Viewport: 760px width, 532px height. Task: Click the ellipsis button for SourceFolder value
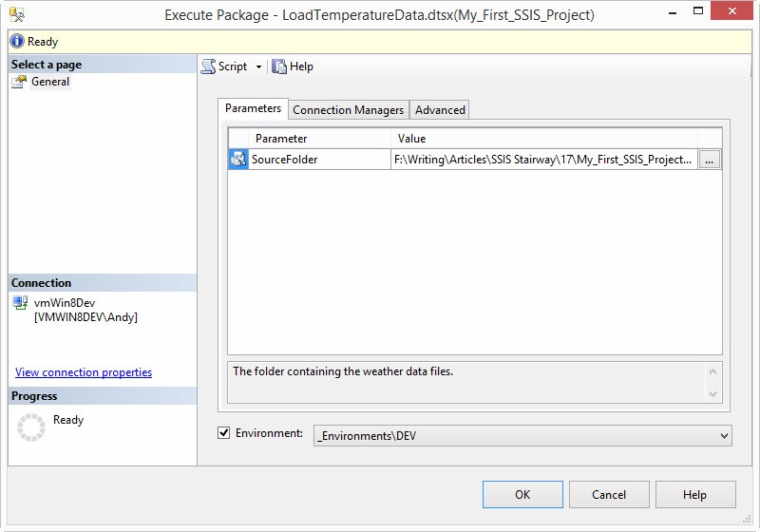click(x=710, y=160)
